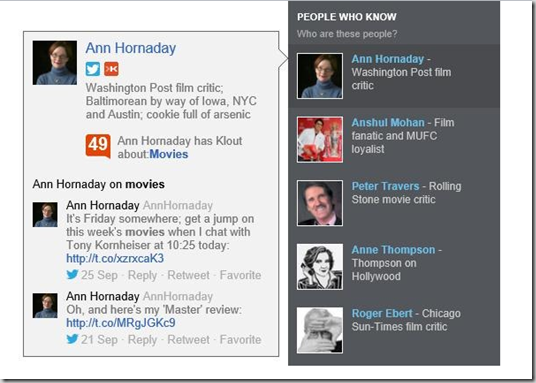Click Twitter bird icon beside 21 Sep
Viewport: 536px width, 383px height.
coord(72,339)
